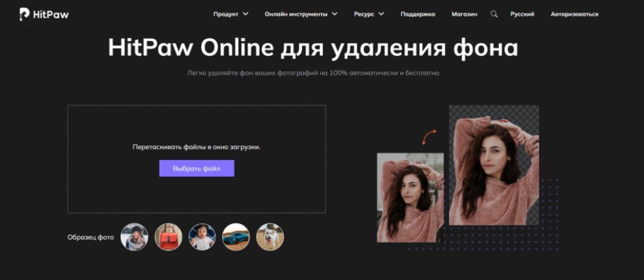Viewport: 644px width, 280px height.
Task: Click the drag-and-drop upload area text
Action: [x=196, y=147]
